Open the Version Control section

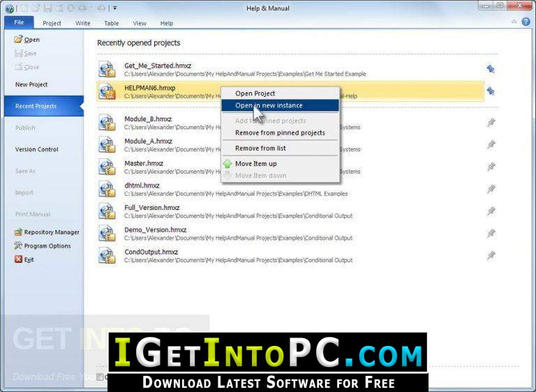click(x=37, y=149)
